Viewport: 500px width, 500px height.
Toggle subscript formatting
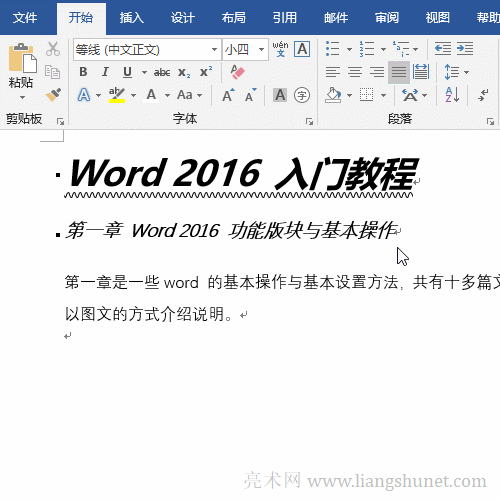tap(184, 72)
